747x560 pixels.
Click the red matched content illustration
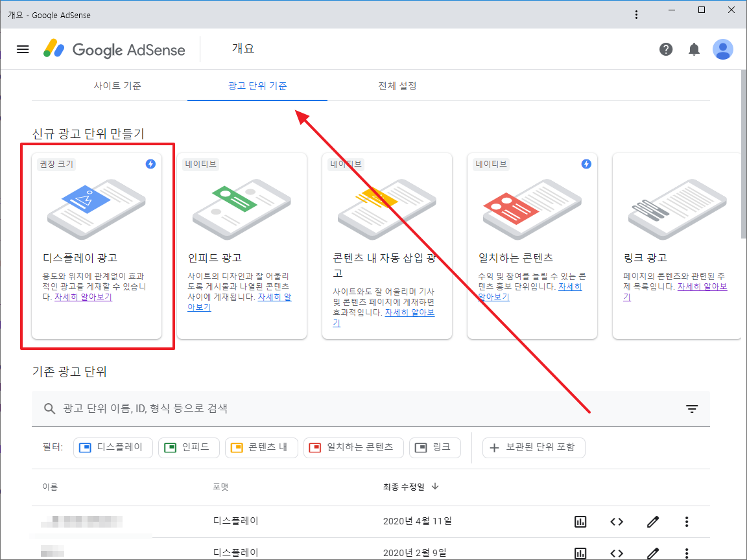[532, 209]
